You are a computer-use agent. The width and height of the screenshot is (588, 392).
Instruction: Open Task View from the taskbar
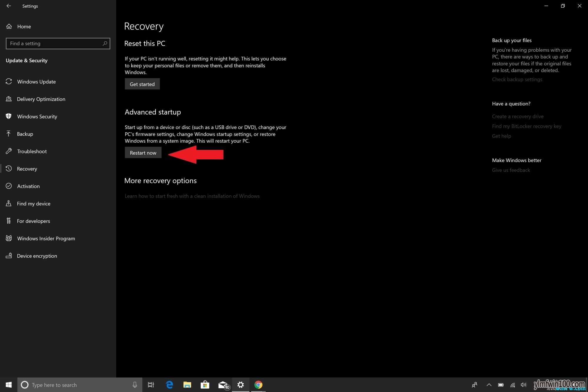tap(151, 385)
